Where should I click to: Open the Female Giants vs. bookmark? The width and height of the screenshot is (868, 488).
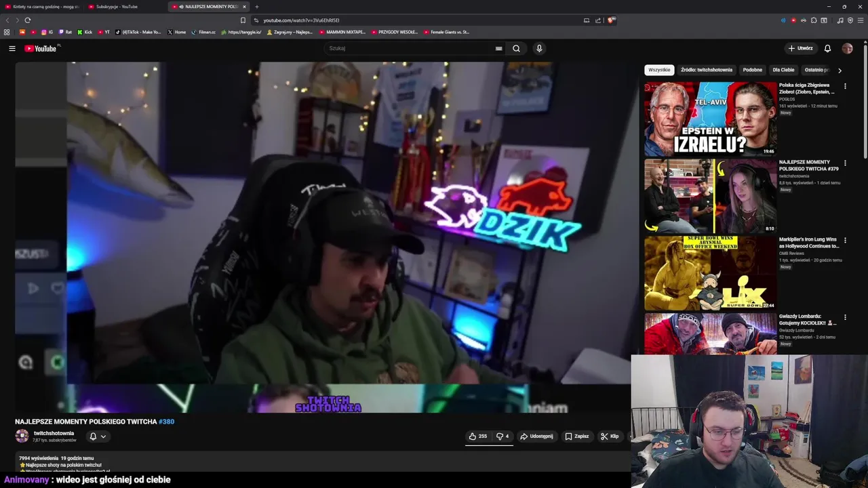(446, 32)
